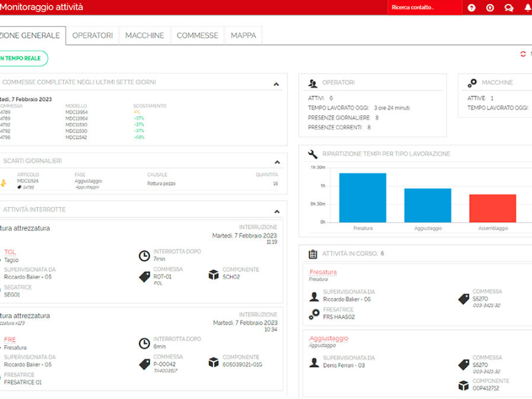Open the Fresatura activity in corso link

[323, 272]
